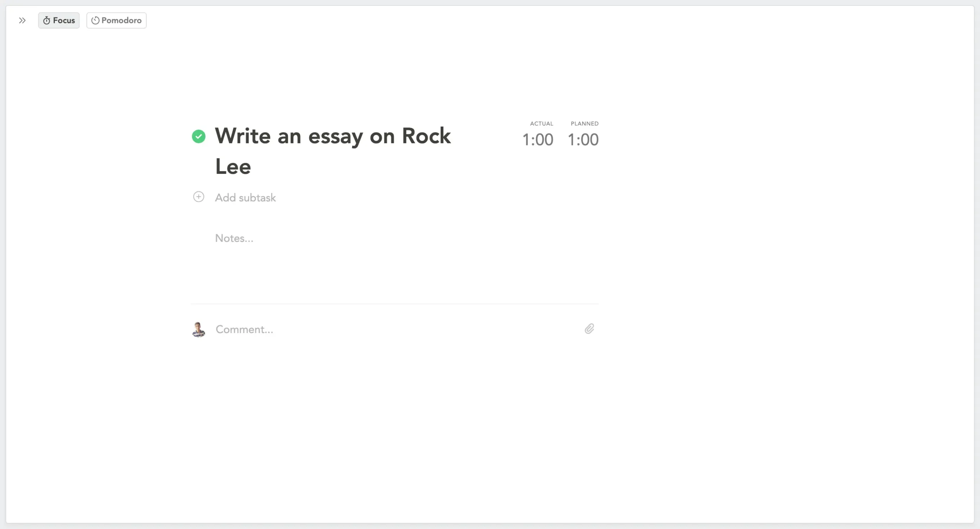Screen dimensions: 980x529
Task: Edit the actual time value 1:00
Action: (537, 140)
